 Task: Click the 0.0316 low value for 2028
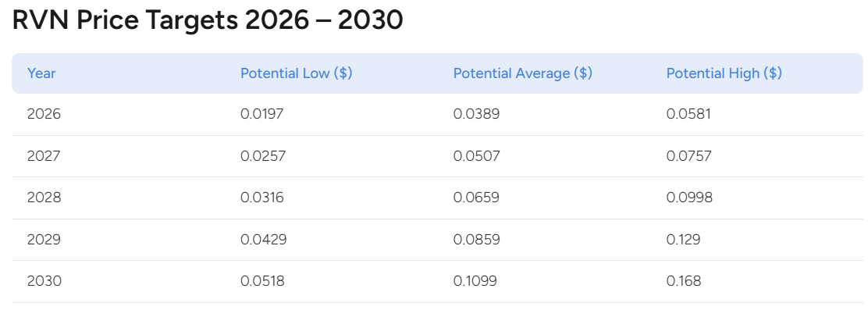tap(261, 198)
